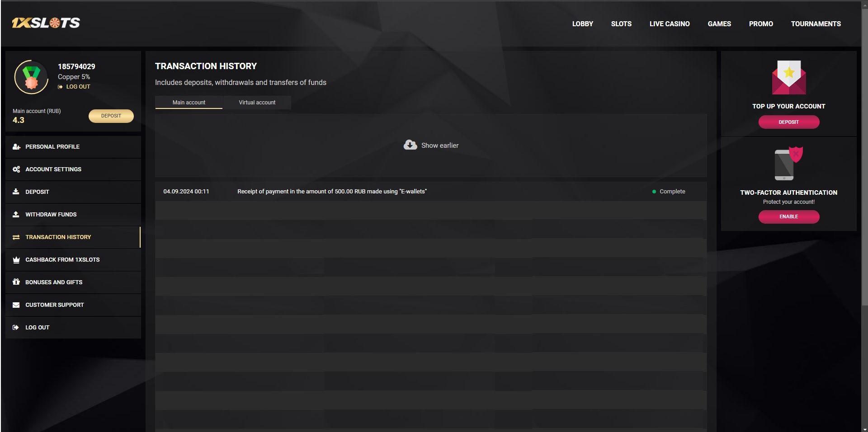Click the top-up star envelope icon

point(789,78)
